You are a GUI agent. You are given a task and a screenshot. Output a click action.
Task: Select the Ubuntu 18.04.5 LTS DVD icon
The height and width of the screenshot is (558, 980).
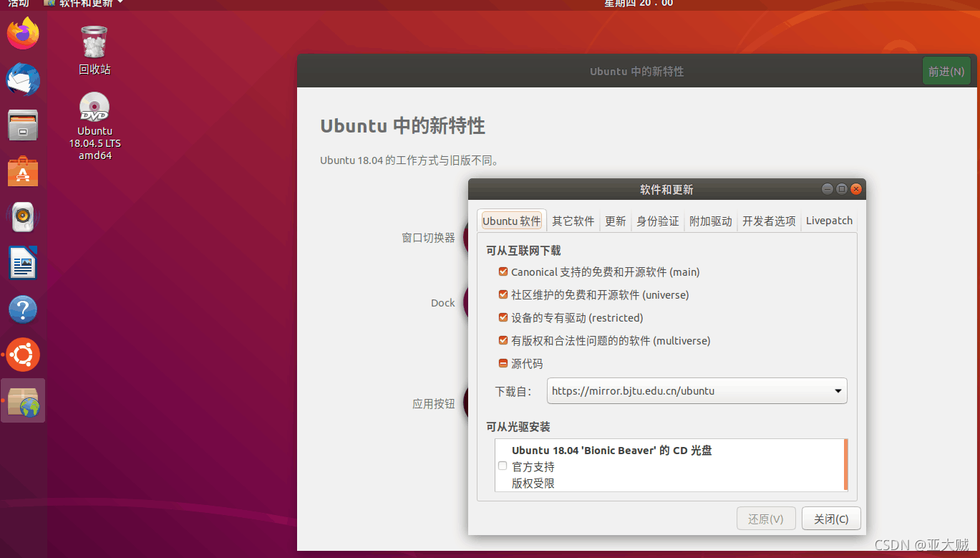coord(94,126)
